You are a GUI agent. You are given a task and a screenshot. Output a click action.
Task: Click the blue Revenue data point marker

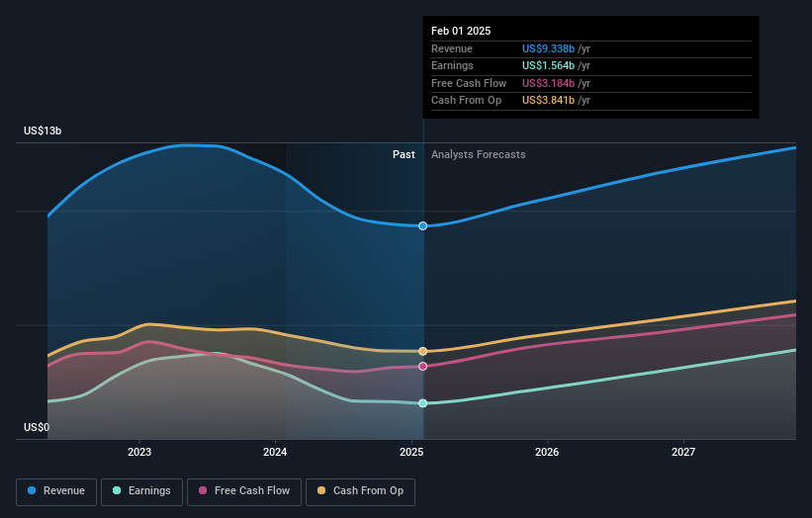click(x=423, y=225)
